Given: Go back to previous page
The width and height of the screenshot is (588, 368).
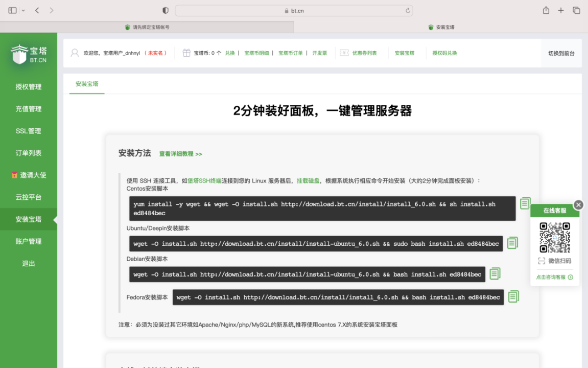Looking at the screenshot, I should 37,11.
